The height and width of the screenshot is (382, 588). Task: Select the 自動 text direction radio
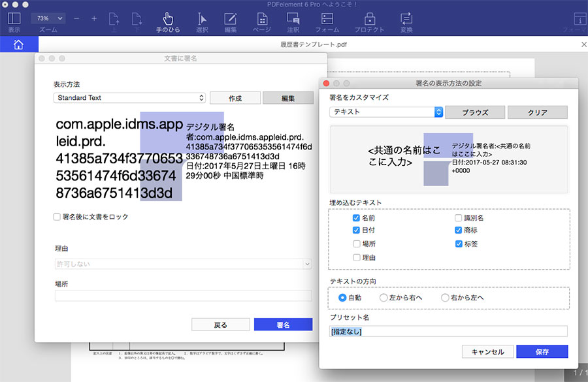pyautogui.click(x=342, y=298)
